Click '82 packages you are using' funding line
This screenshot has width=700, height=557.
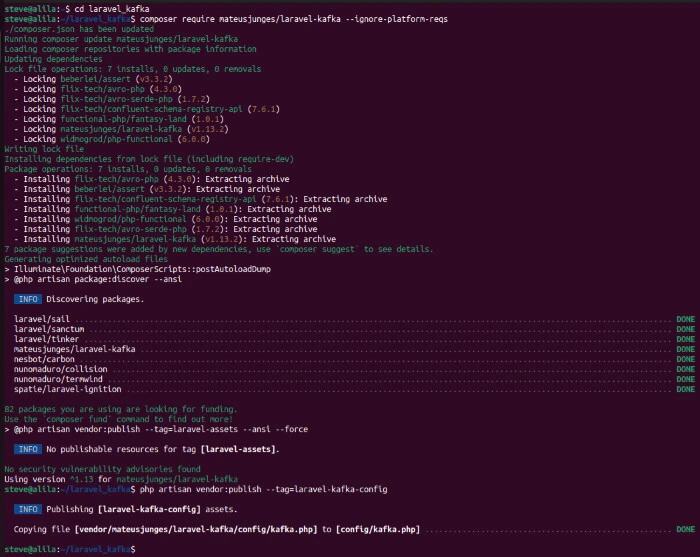(121, 409)
